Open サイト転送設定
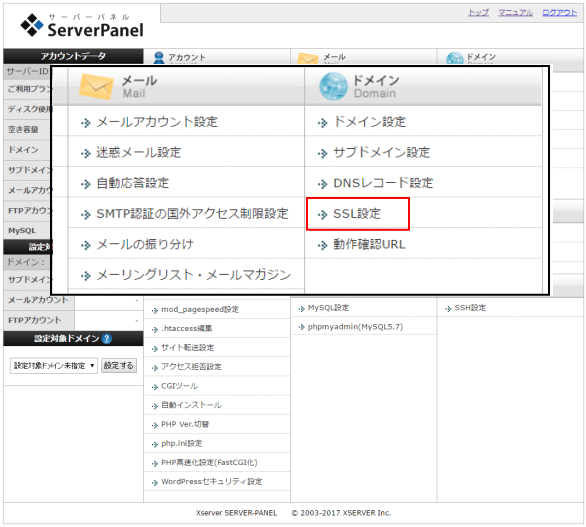This screenshot has width=586, height=527. point(188,348)
